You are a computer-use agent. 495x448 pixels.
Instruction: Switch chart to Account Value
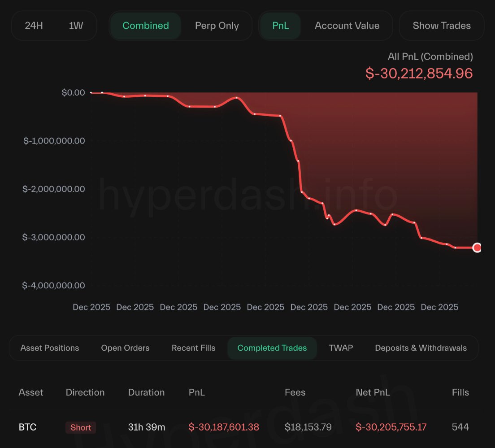[x=347, y=26]
